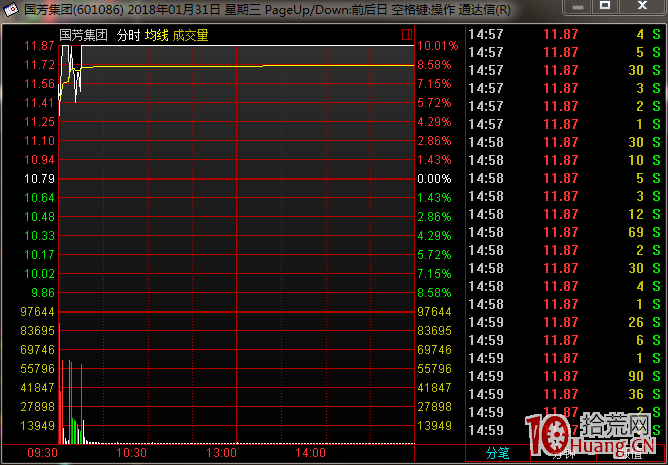Select the 14:59 tick row with volume 90
The image size is (668, 465).
pyautogui.click(x=565, y=376)
